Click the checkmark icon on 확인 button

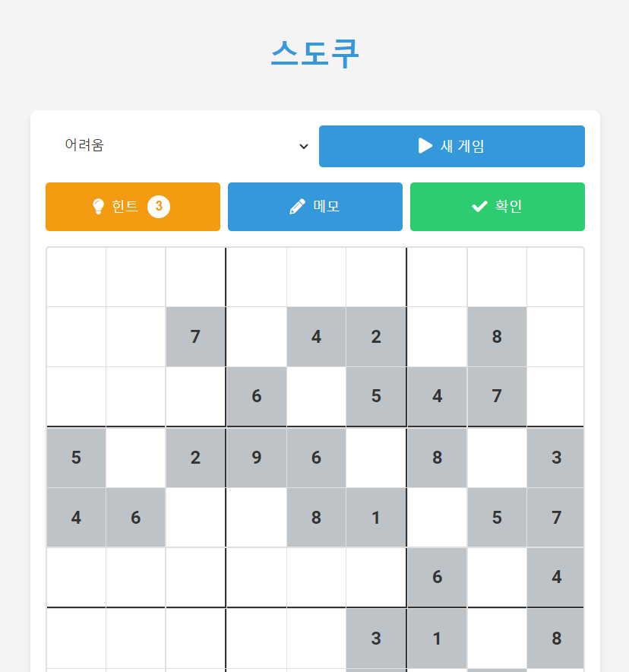pos(479,207)
